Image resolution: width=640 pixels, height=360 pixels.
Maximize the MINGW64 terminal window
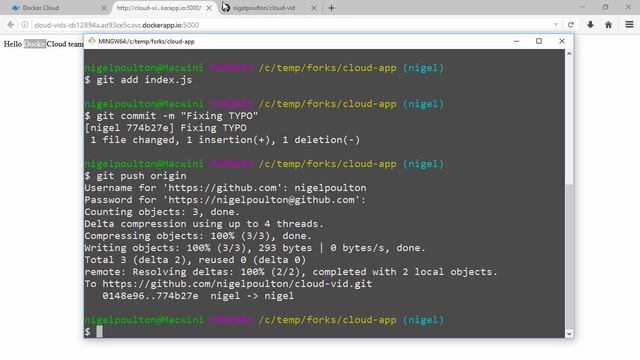tap(539, 41)
